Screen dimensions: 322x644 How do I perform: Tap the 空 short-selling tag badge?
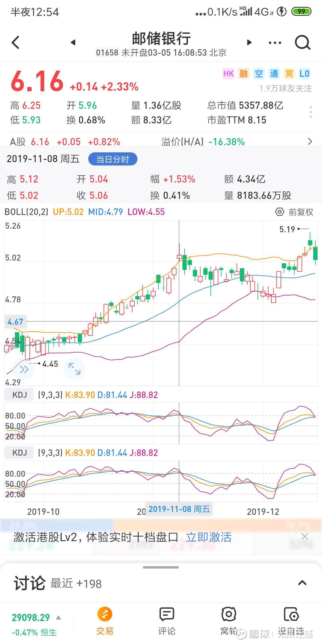pos(259,74)
